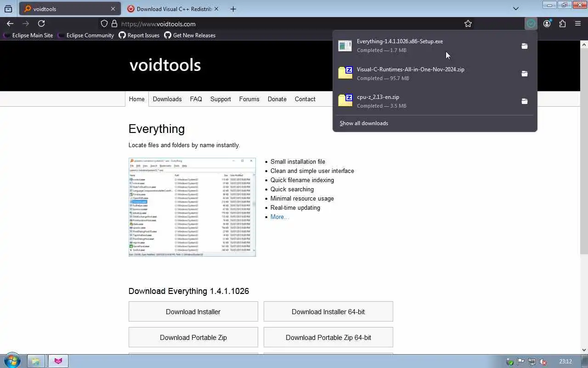
Task: Toggle the downloads panel toolbar icon
Action: [x=531, y=24]
